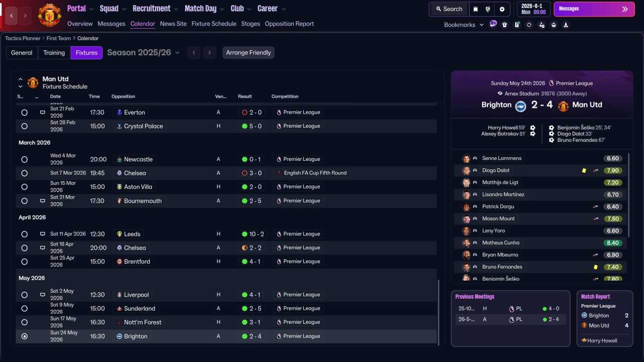This screenshot has width=644, height=362.
Task: Select the radio button for the Aston Villa fixture
Action: [x=24, y=187]
